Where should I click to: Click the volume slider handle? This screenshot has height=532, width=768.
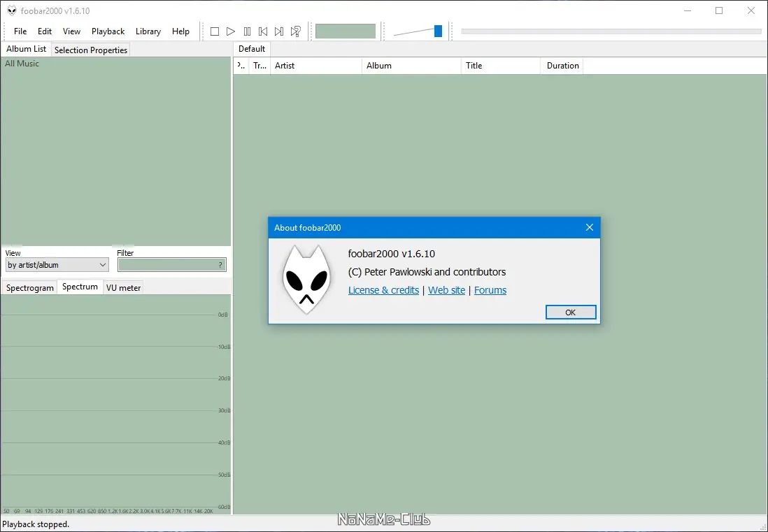tap(438, 31)
